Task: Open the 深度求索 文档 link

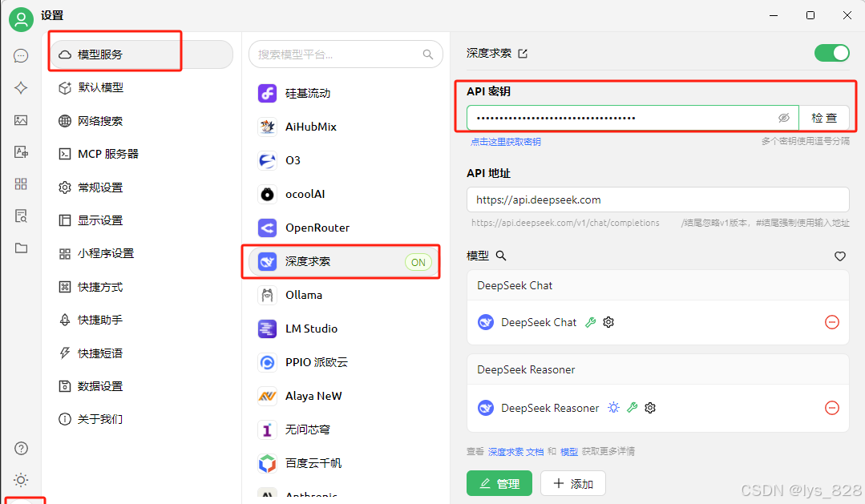Action: click(x=515, y=452)
